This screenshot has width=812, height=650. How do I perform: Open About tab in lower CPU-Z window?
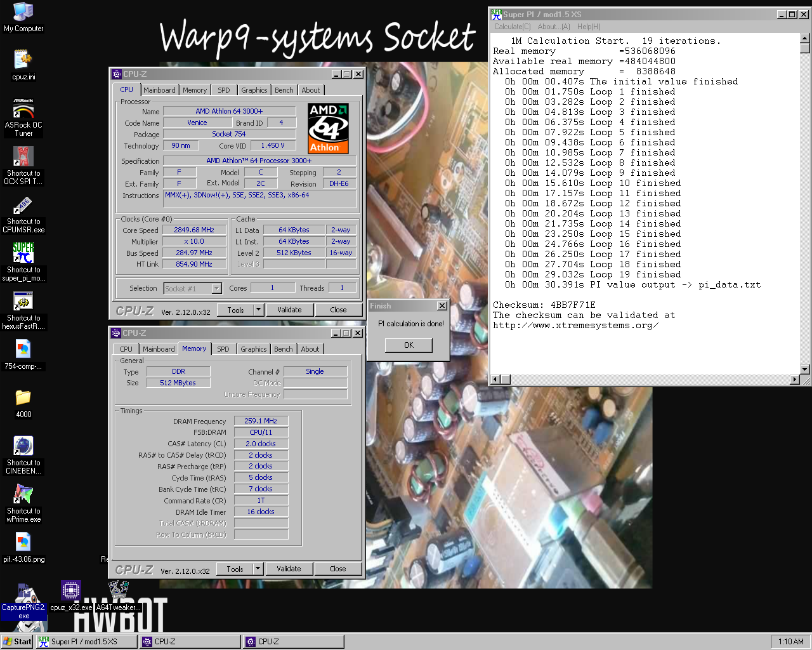pyautogui.click(x=310, y=349)
